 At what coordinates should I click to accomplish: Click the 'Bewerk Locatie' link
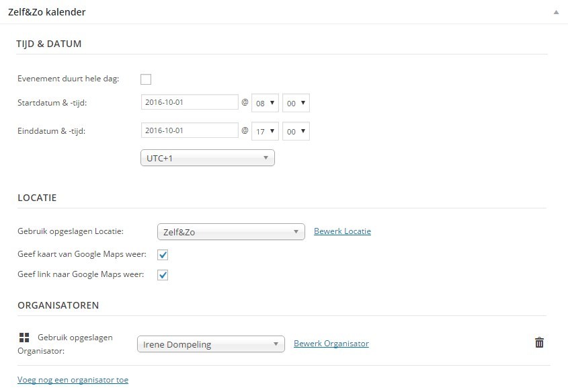342,231
